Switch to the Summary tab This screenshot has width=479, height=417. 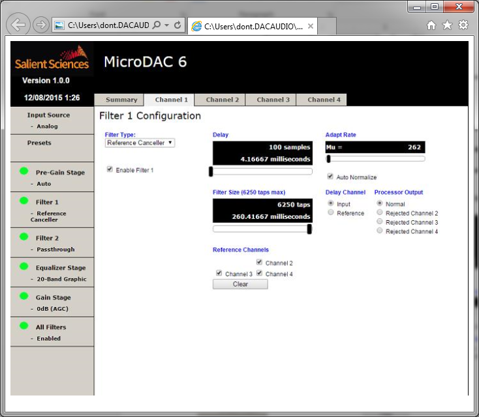pyautogui.click(x=121, y=100)
